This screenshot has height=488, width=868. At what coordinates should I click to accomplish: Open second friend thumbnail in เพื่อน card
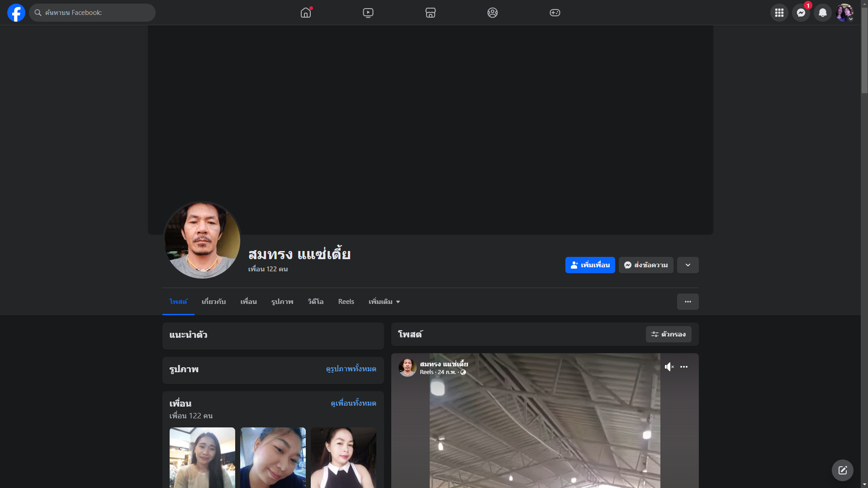pyautogui.click(x=273, y=458)
